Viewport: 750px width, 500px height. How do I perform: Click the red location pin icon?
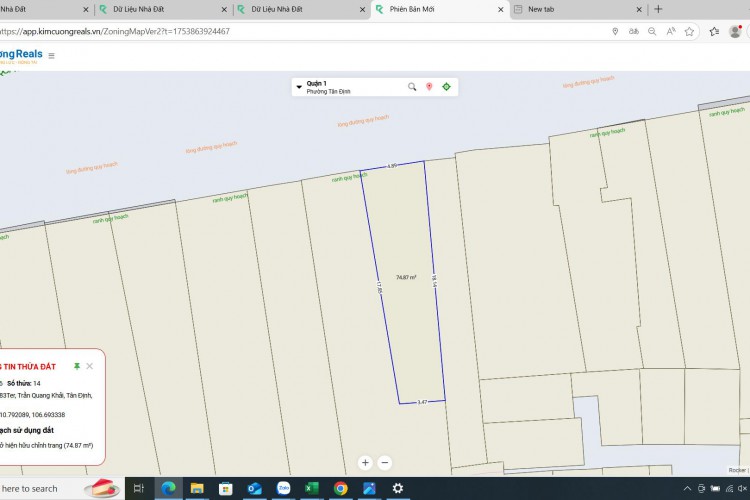coord(429,87)
